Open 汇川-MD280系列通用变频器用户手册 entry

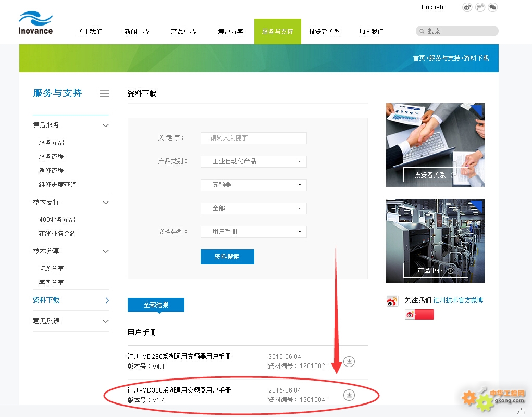coord(179,356)
